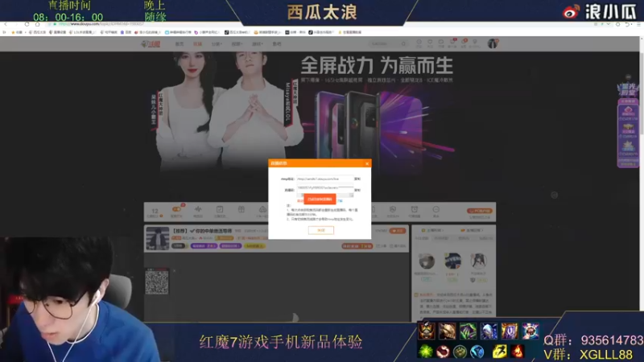Click the orange pill button right of the tags
This screenshot has width=644, height=362.
coord(357,246)
